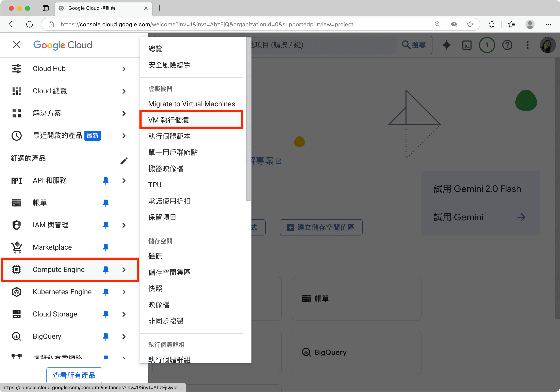
Task: Open browser extensions puzzle icon
Action: (x=492, y=24)
